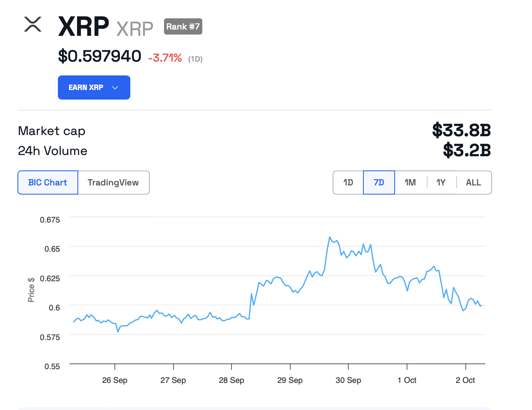
Task: Click the $33.8B market cap value
Action: point(461,130)
